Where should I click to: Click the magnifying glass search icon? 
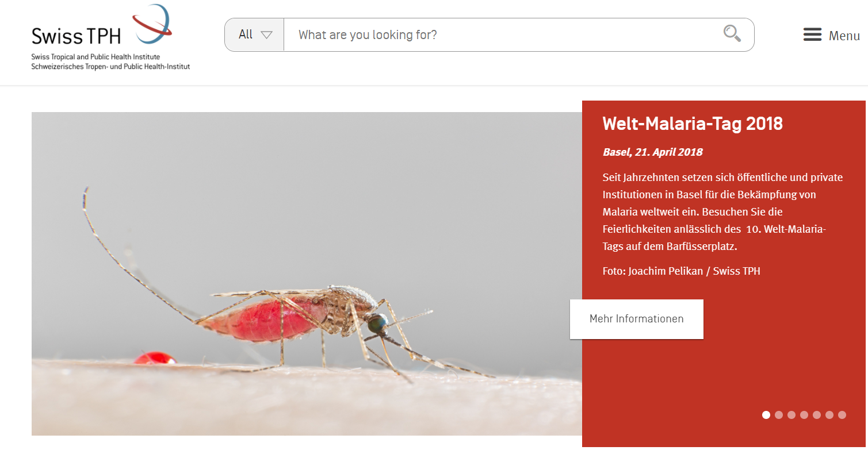(732, 33)
